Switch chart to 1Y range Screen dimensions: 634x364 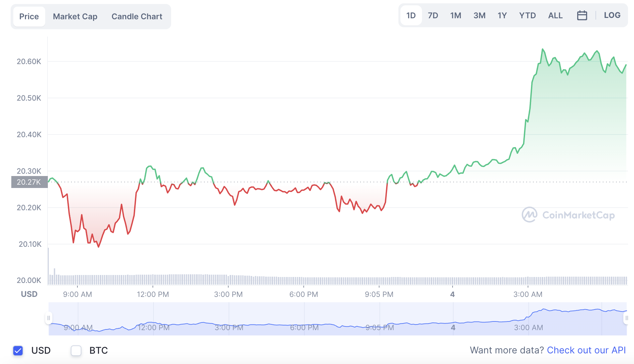tap(502, 16)
